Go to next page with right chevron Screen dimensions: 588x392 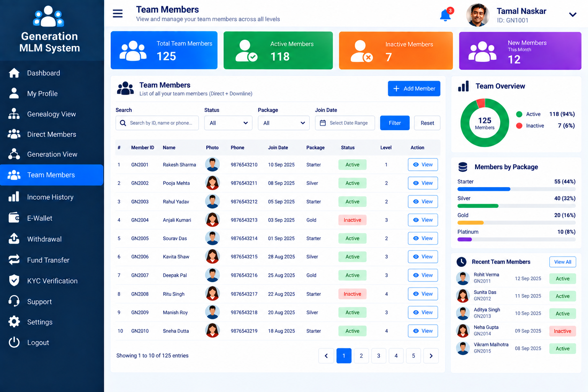(431, 356)
